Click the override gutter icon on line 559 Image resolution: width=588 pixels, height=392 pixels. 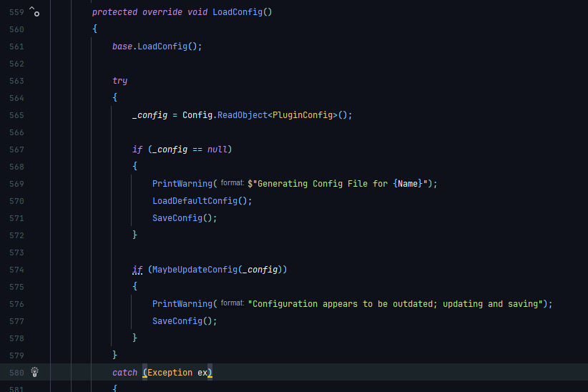(x=34, y=11)
